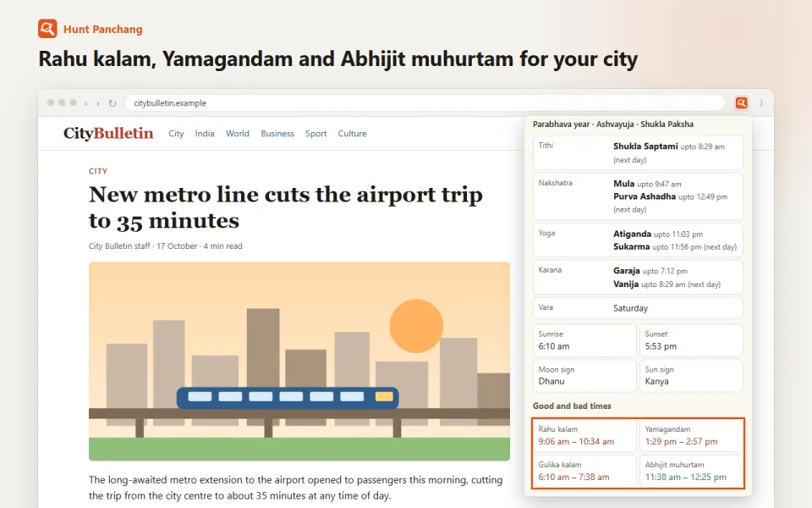This screenshot has width=812, height=508.
Task: Go to the Sport section
Action: click(315, 133)
